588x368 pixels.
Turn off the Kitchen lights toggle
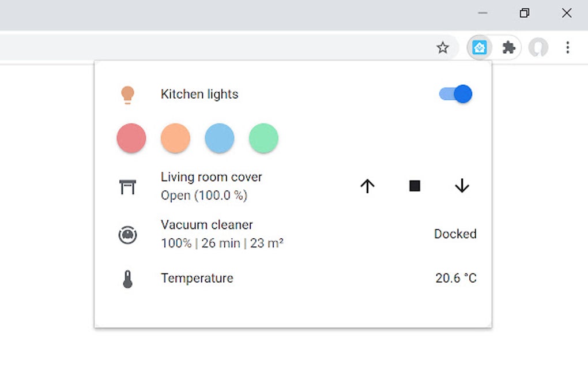456,94
